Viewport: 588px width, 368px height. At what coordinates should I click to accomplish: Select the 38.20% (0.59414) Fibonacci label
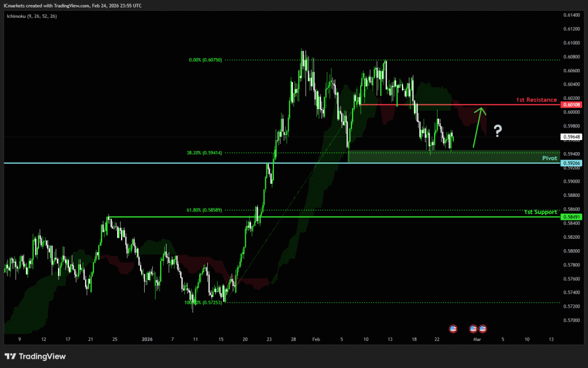(203, 153)
